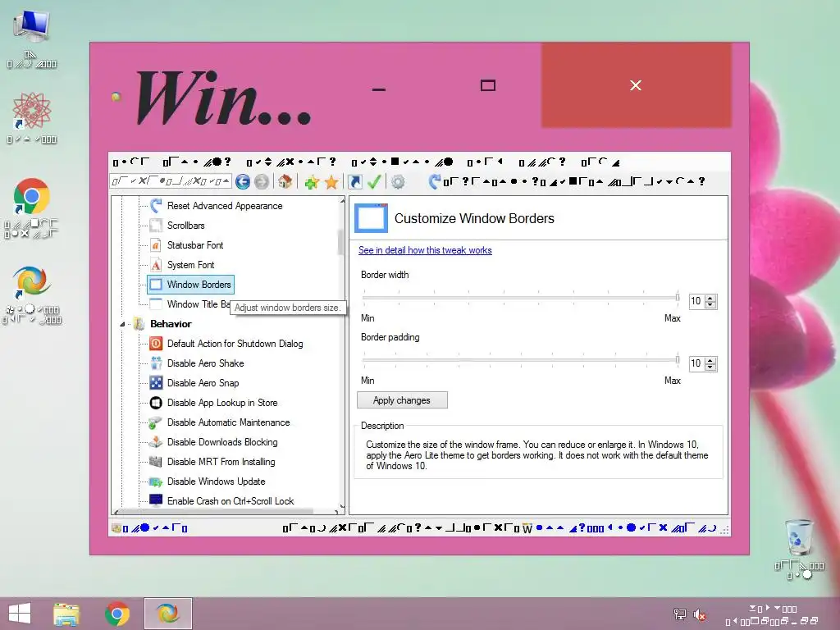Click the tree panel vertical scrollbar thumb
The width and height of the screenshot is (840, 630).
pyautogui.click(x=340, y=242)
